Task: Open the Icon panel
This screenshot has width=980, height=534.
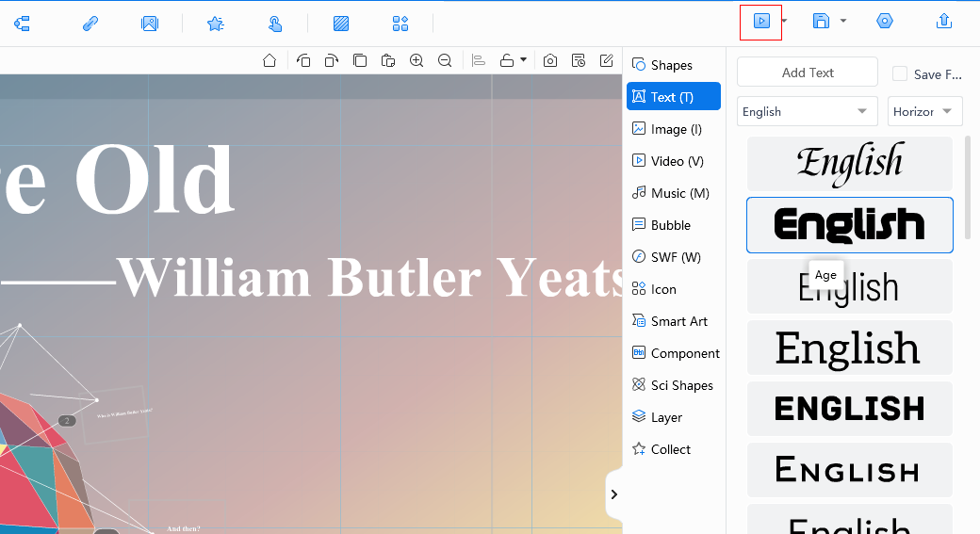Action: (673, 289)
